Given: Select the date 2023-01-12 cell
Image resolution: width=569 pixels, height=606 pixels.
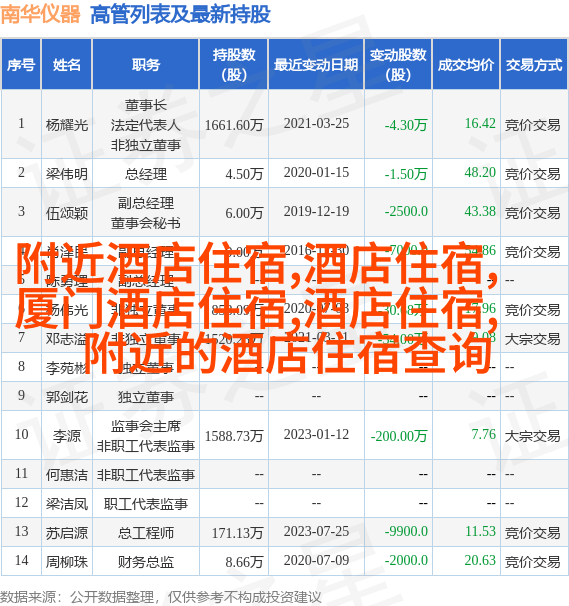Looking at the screenshot, I should (x=316, y=434).
